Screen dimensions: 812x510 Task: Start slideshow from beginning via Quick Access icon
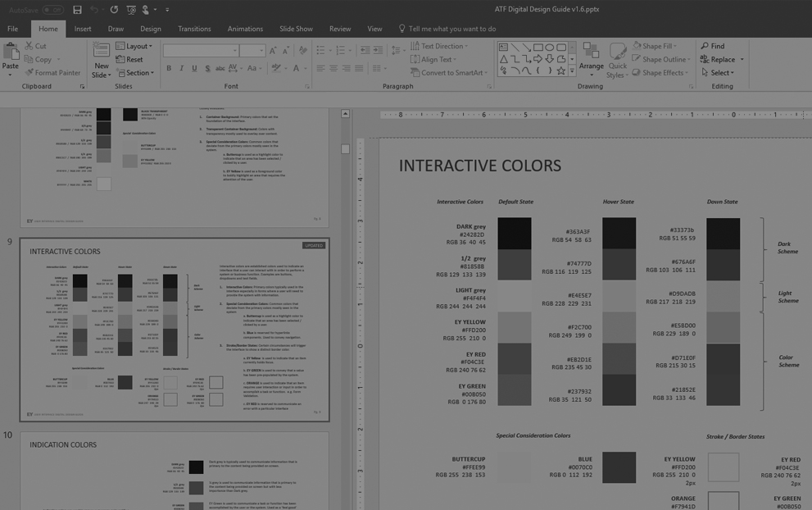[x=131, y=9]
